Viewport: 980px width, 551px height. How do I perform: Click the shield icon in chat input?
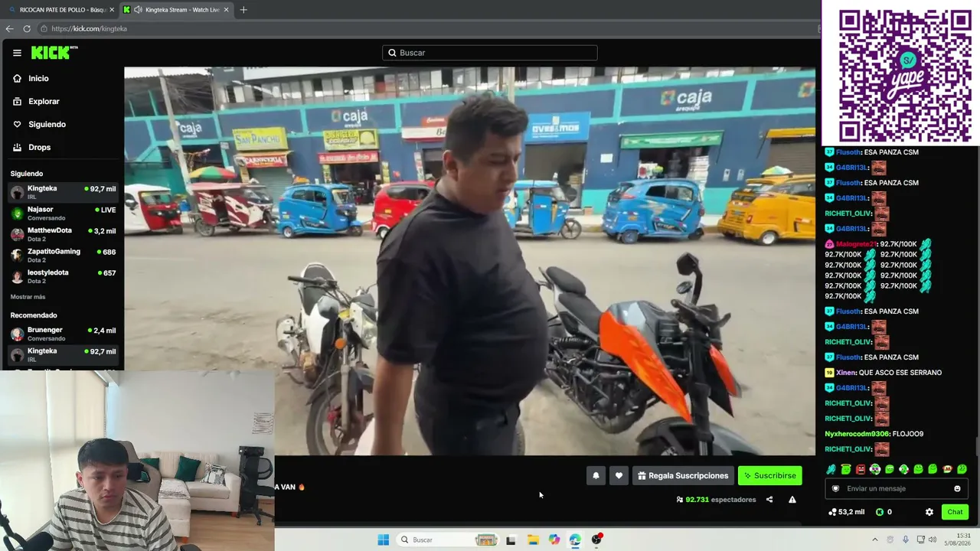[x=835, y=489]
